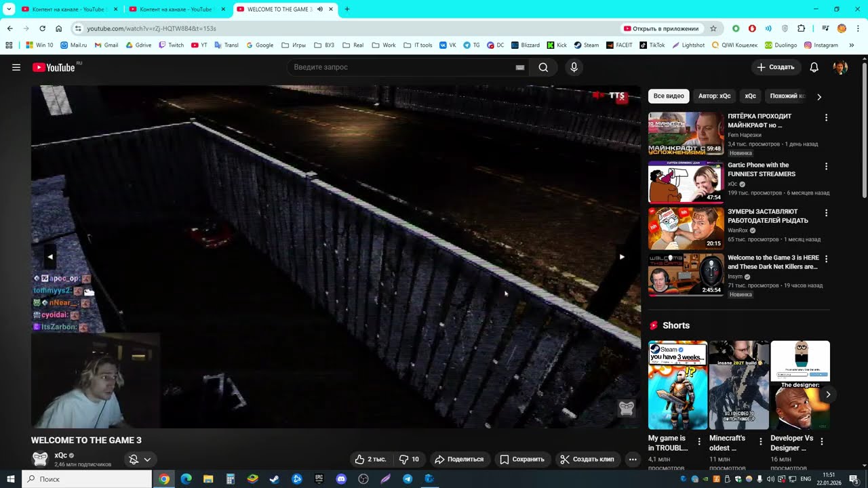Close the 'WELCOME TO THE GAME 3' tab
This screenshot has height=488, width=868.
pos(330,9)
